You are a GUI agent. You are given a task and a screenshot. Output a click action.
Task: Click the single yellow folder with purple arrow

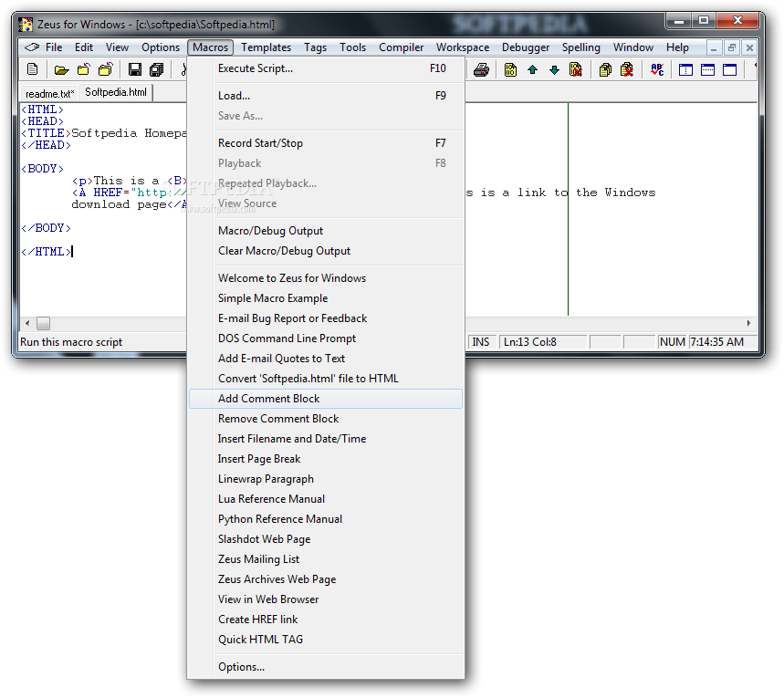83,69
